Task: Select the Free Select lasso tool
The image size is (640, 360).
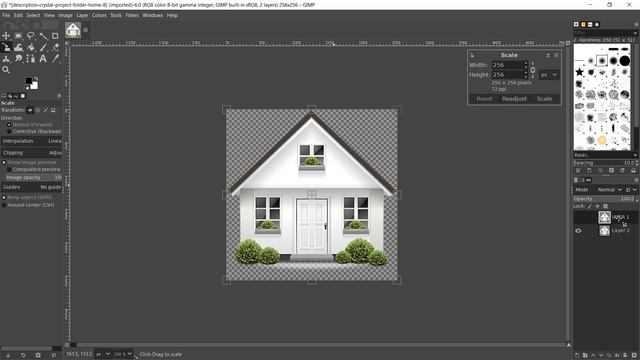Action: (31, 36)
